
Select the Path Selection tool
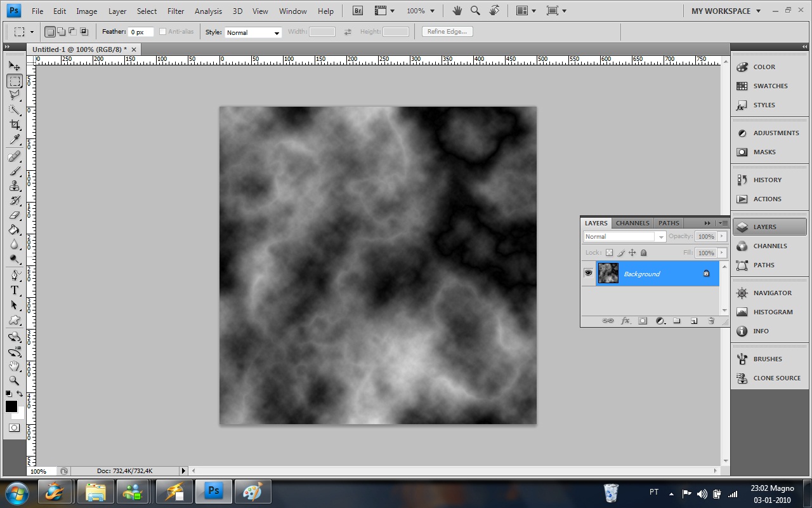(14, 305)
